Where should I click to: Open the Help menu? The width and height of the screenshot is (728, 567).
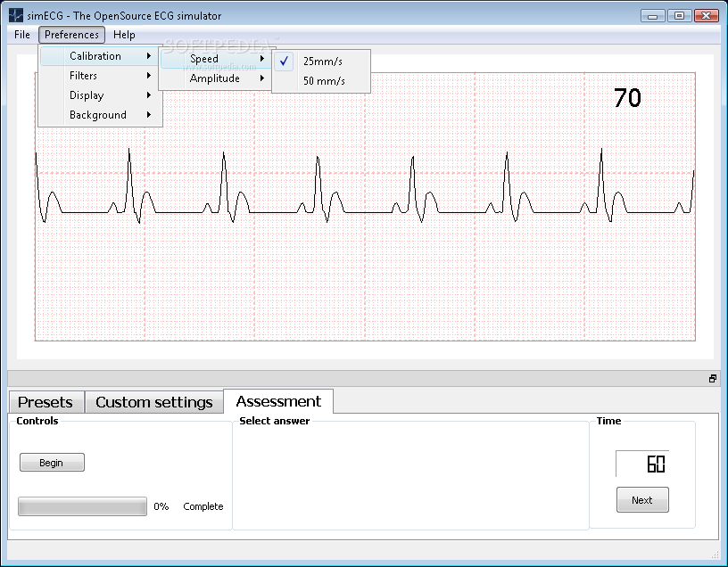[124, 35]
